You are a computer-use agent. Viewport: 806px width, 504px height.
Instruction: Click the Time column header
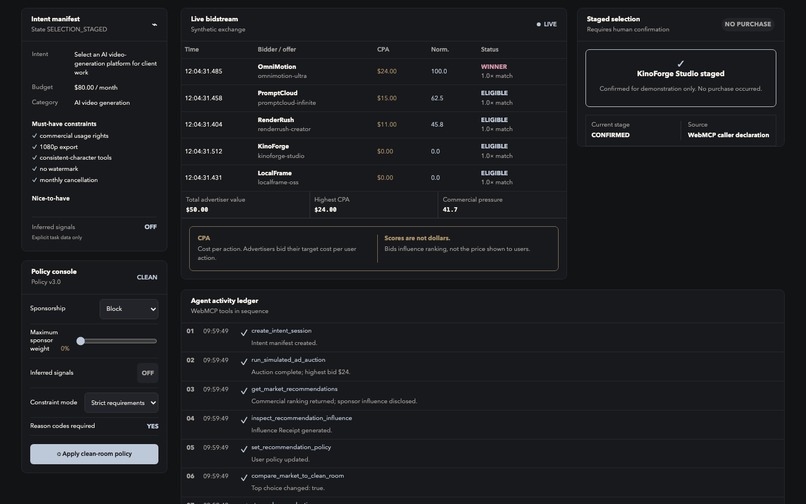pyautogui.click(x=192, y=49)
